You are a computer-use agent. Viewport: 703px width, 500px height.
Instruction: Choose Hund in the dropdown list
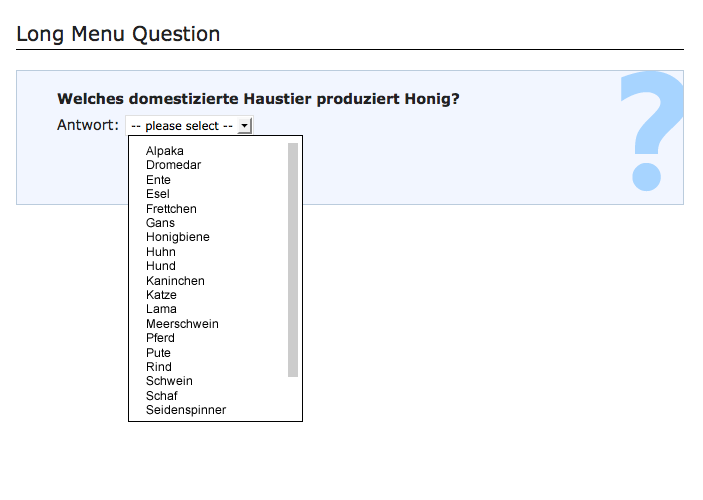[x=160, y=266]
